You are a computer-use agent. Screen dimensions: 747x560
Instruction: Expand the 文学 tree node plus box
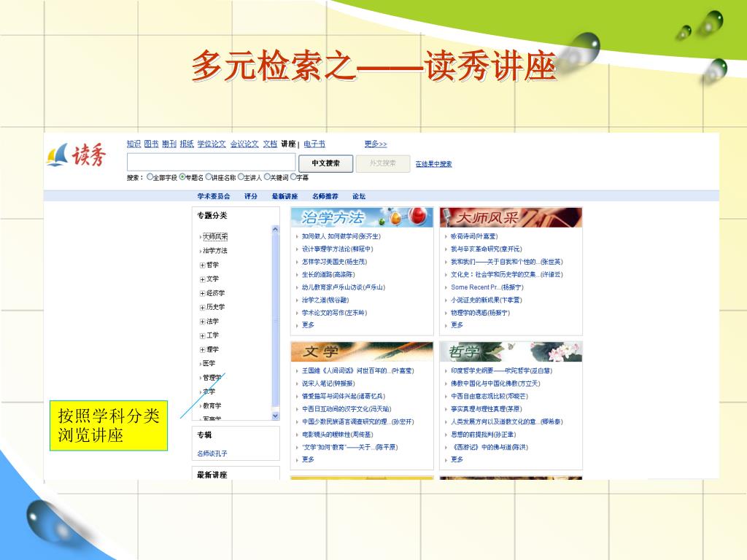coord(203,279)
